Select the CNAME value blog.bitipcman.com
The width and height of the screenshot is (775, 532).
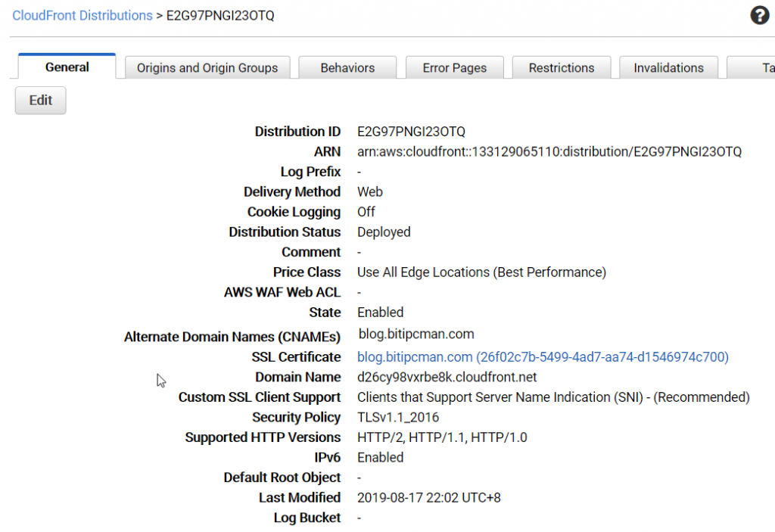click(x=416, y=334)
